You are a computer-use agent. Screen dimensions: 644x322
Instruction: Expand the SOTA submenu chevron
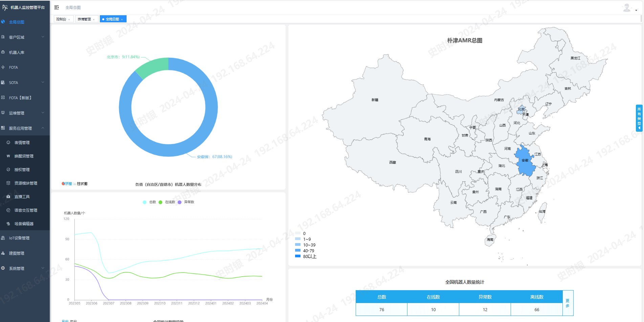(x=43, y=82)
